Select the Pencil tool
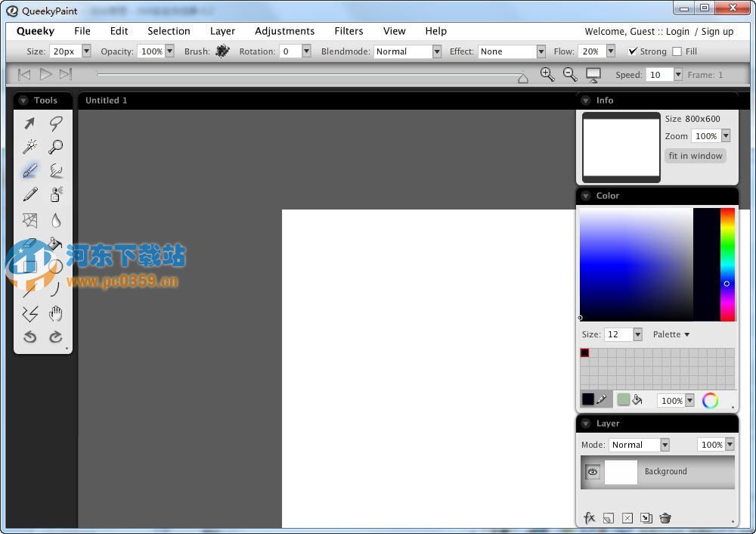Image resolution: width=756 pixels, height=534 pixels. (30, 194)
